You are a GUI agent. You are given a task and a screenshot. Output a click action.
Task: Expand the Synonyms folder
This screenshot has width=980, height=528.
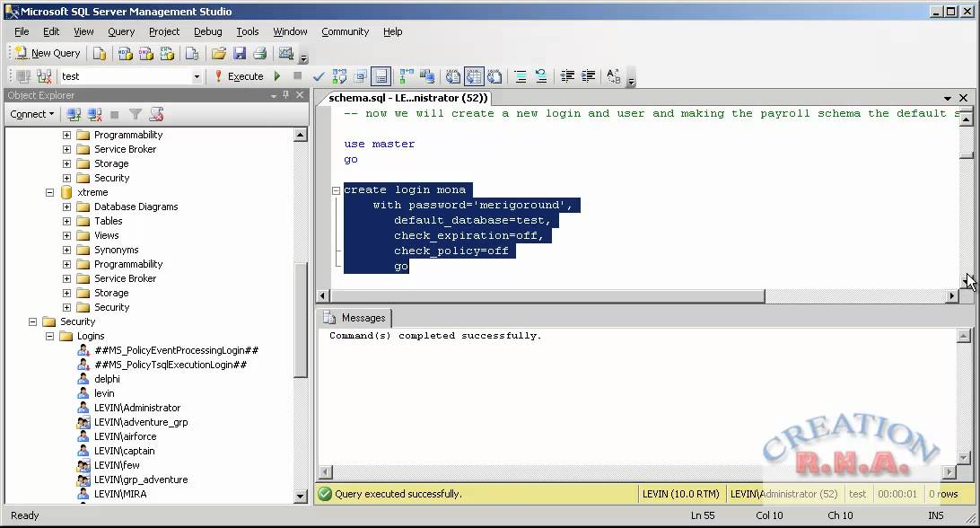(66, 251)
